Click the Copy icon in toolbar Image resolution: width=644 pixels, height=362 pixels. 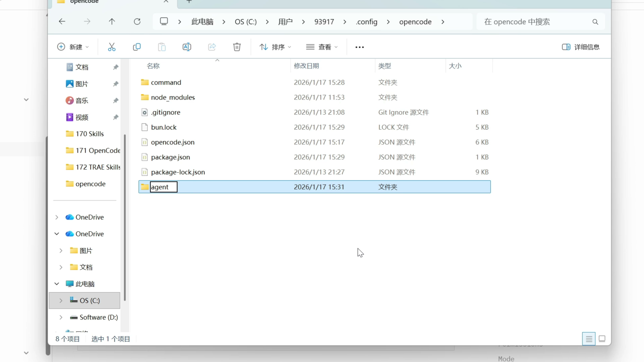coord(137,47)
